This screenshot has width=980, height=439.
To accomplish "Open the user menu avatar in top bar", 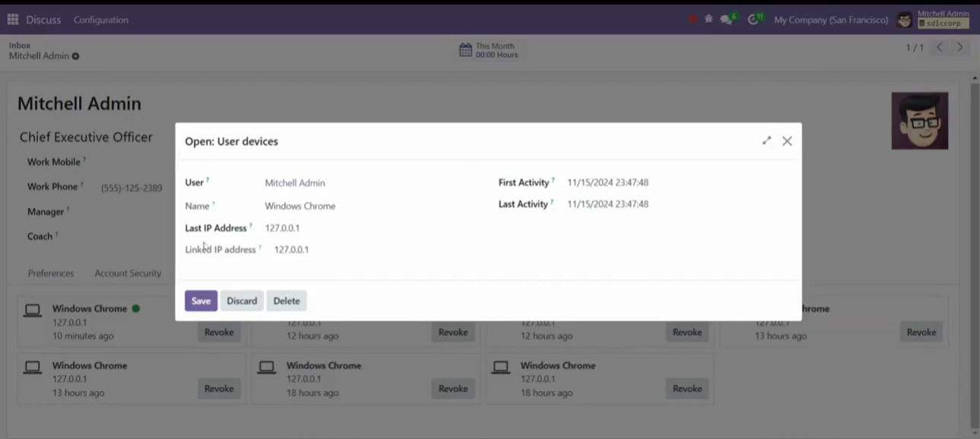I will (x=904, y=20).
